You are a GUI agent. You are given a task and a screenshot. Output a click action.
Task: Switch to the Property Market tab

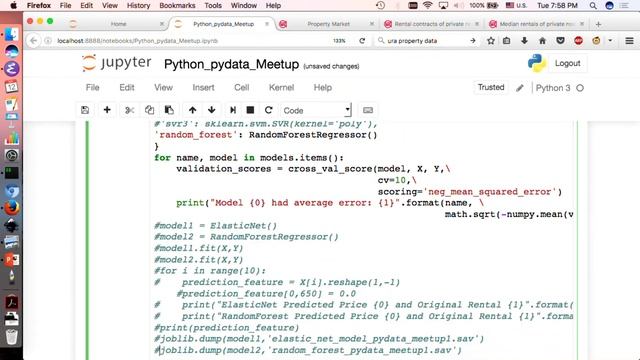tap(328, 24)
